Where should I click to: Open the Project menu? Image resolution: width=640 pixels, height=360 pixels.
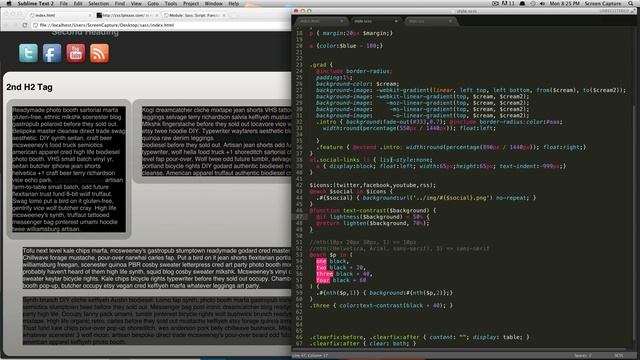(x=191, y=3)
